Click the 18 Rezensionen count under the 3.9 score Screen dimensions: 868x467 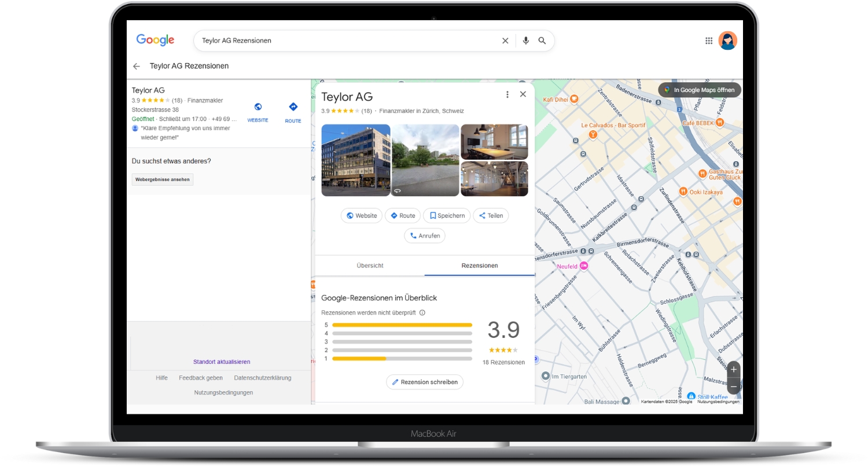pyautogui.click(x=503, y=362)
